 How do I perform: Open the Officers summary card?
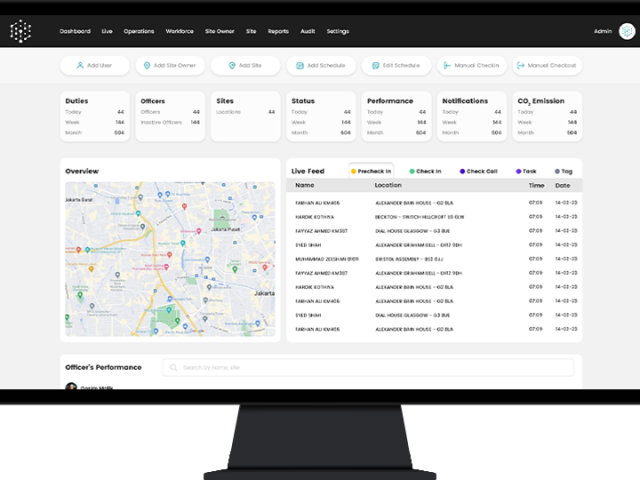point(170,116)
